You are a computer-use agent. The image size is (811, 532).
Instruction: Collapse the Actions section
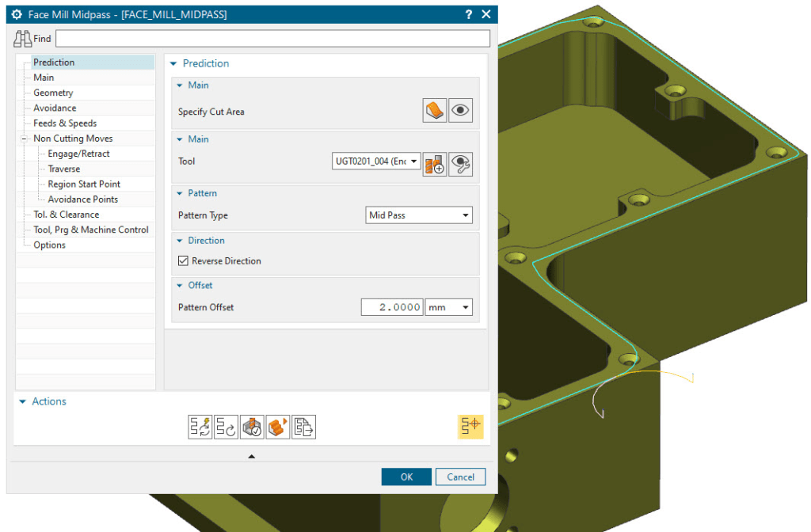[23, 402]
